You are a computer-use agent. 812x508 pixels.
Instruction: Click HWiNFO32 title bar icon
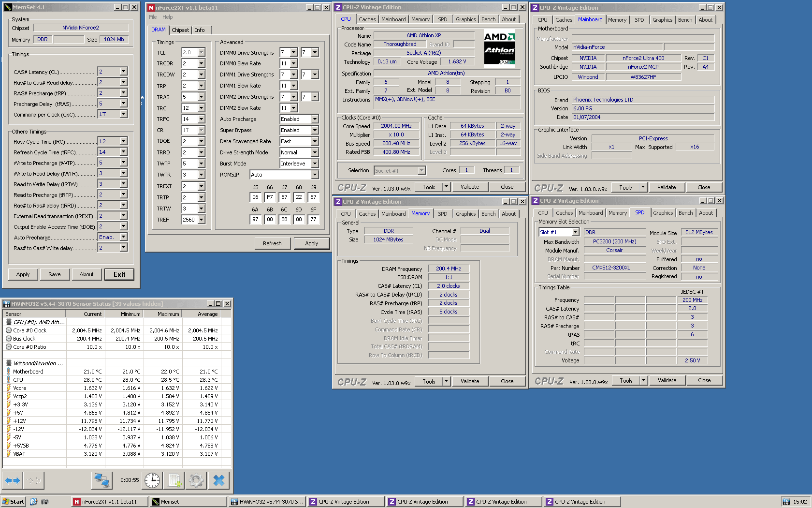pyautogui.click(x=7, y=304)
